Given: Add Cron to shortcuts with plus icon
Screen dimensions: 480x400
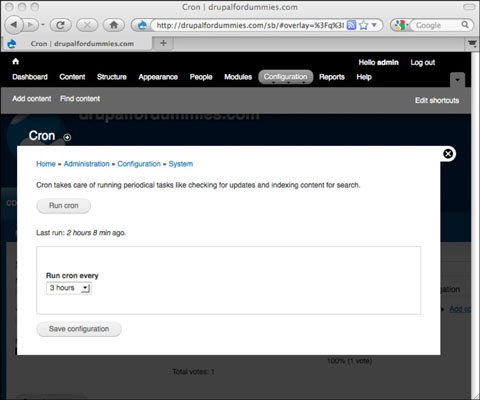Looking at the screenshot, I should pyautogui.click(x=67, y=137).
